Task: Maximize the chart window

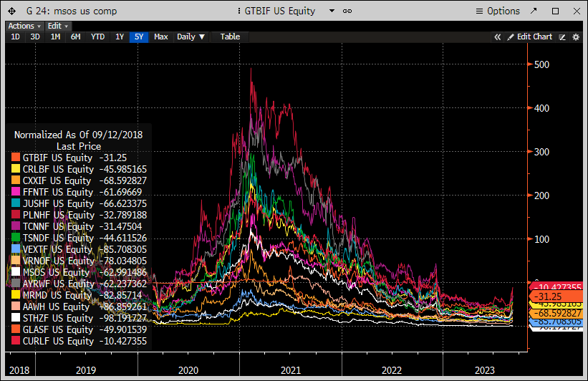Action: (556, 11)
